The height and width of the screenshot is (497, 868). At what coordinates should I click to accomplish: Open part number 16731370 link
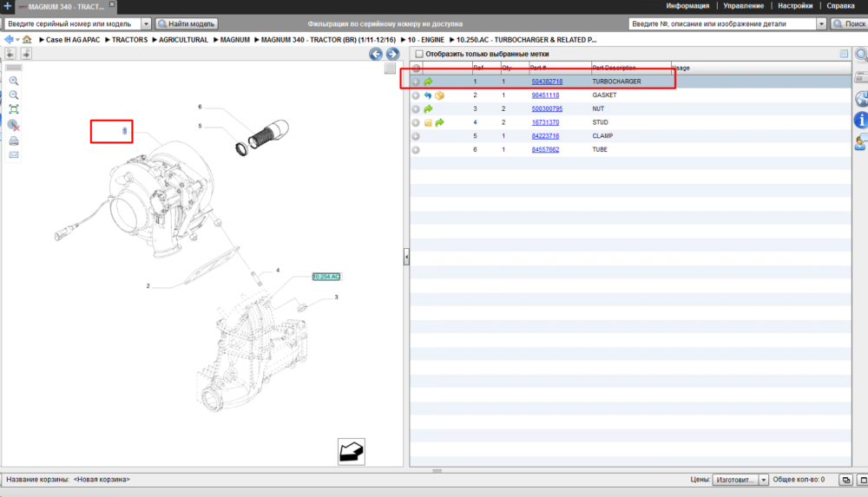point(545,122)
